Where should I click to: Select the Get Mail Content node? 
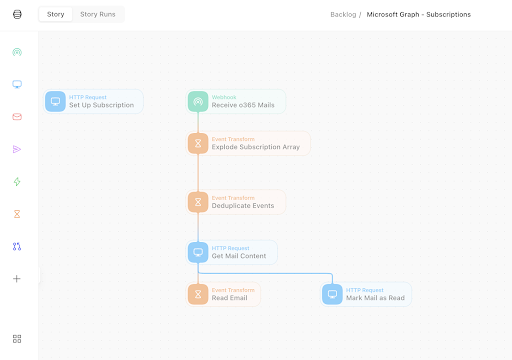[232, 252]
